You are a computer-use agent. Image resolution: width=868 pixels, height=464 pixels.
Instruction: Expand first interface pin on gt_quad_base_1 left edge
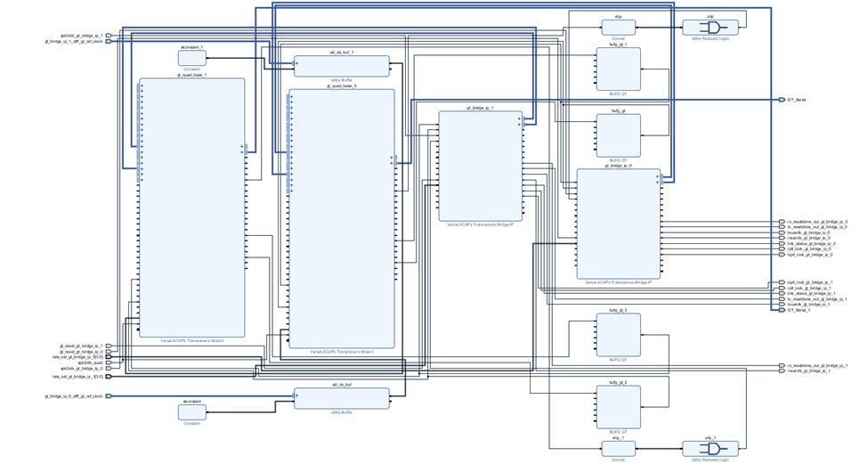click(x=142, y=85)
